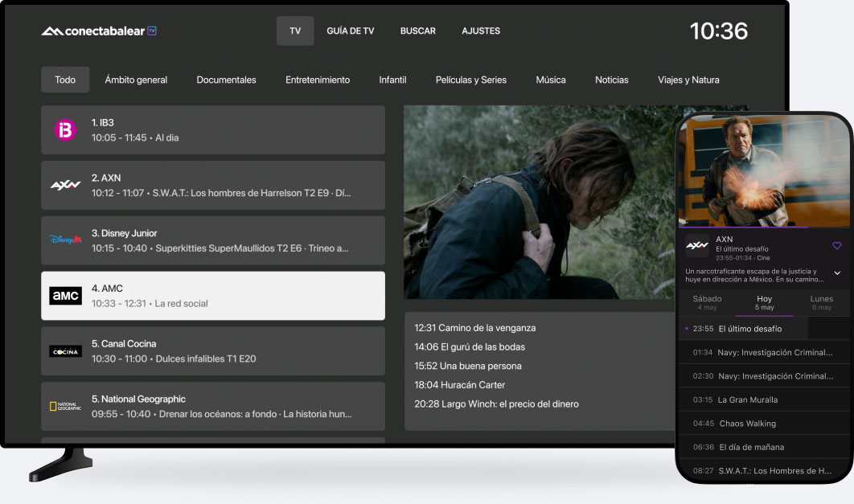The image size is (854, 504).
Task: Expand the program description chevron on phone
Action: click(x=837, y=272)
